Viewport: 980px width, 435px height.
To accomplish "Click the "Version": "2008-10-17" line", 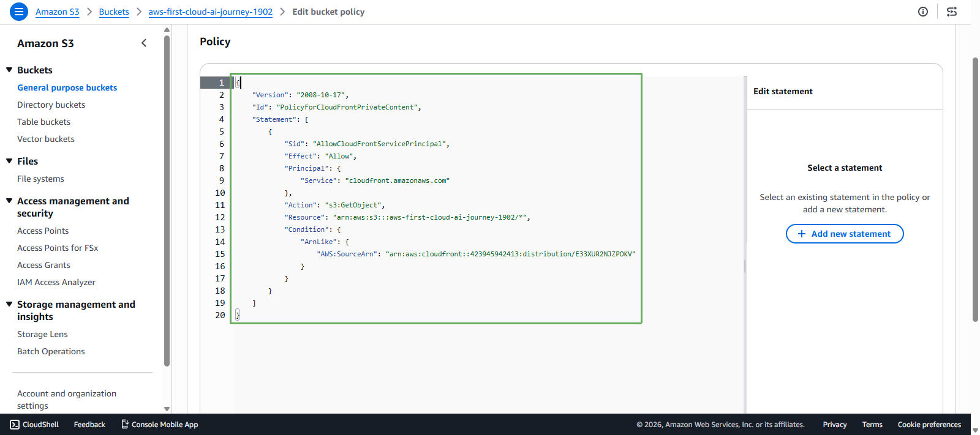I will pyautogui.click(x=300, y=95).
